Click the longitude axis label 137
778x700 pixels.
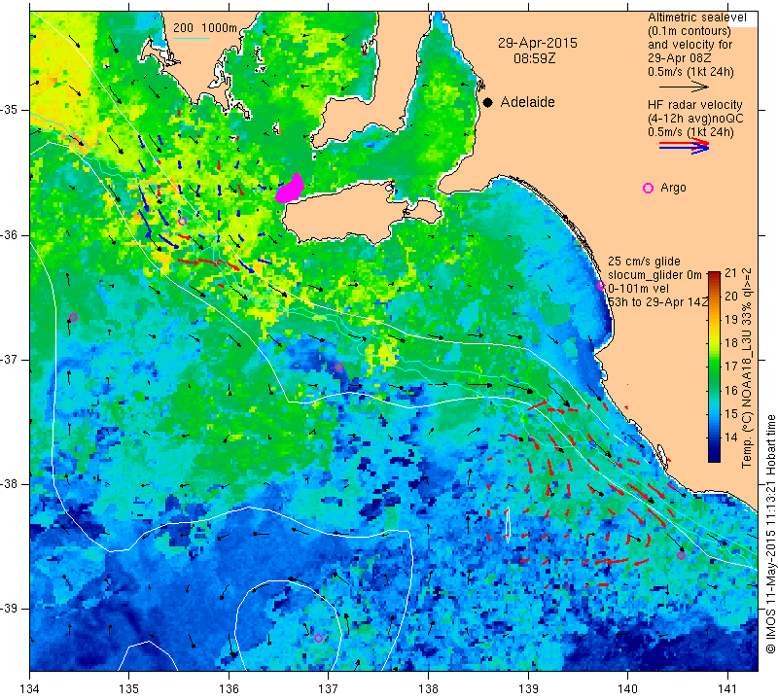click(x=329, y=689)
